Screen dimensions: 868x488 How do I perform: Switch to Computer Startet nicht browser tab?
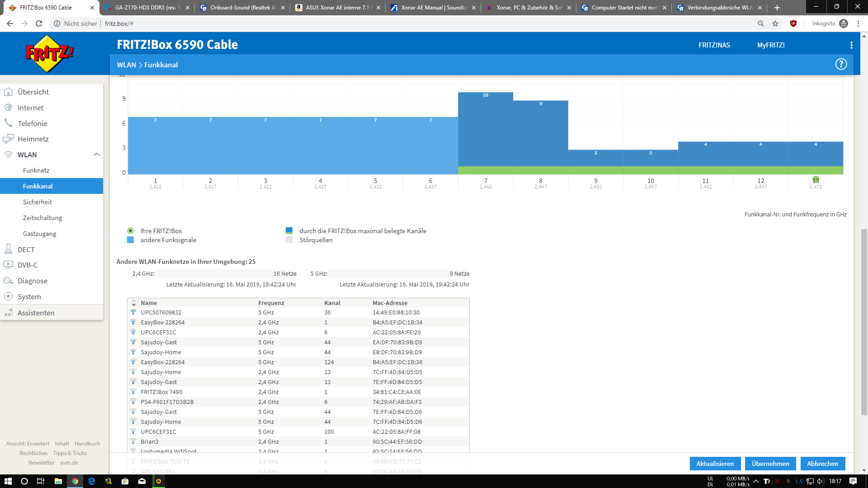[x=624, y=8]
